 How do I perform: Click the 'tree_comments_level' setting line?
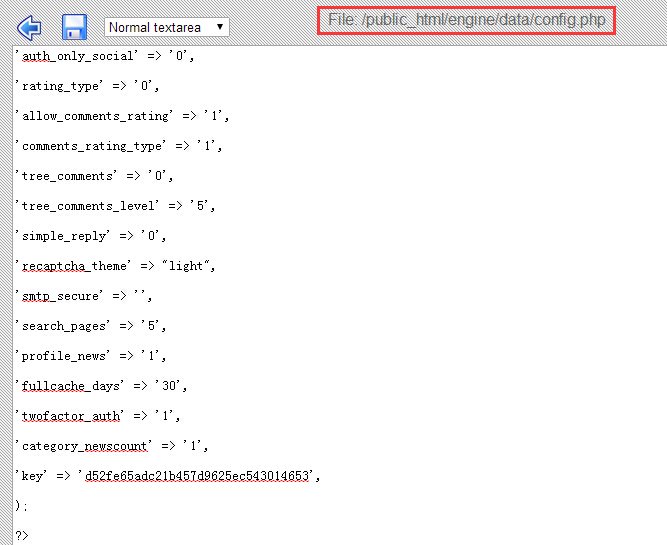pyautogui.click(x=115, y=206)
